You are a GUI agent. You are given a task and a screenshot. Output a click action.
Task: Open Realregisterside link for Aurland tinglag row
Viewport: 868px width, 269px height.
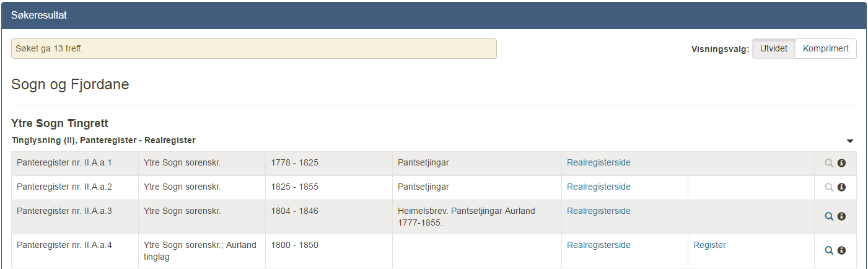click(598, 245)
